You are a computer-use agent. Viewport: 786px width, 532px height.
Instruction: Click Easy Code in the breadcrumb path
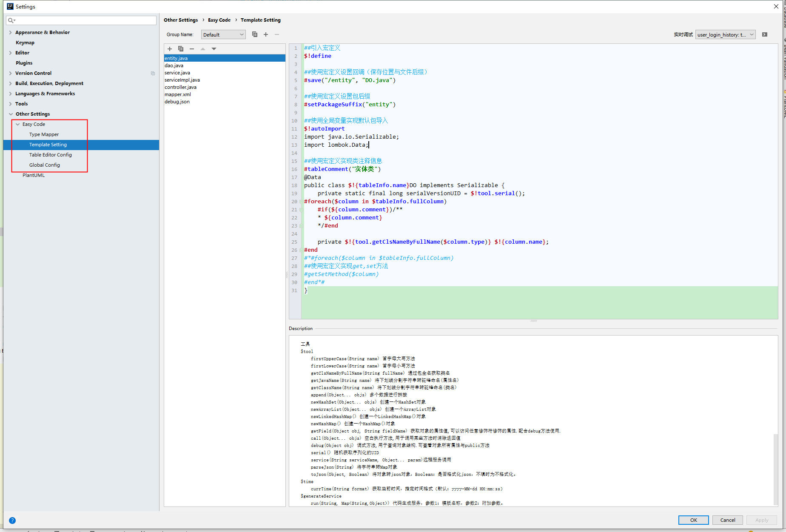tap(219, 20)
